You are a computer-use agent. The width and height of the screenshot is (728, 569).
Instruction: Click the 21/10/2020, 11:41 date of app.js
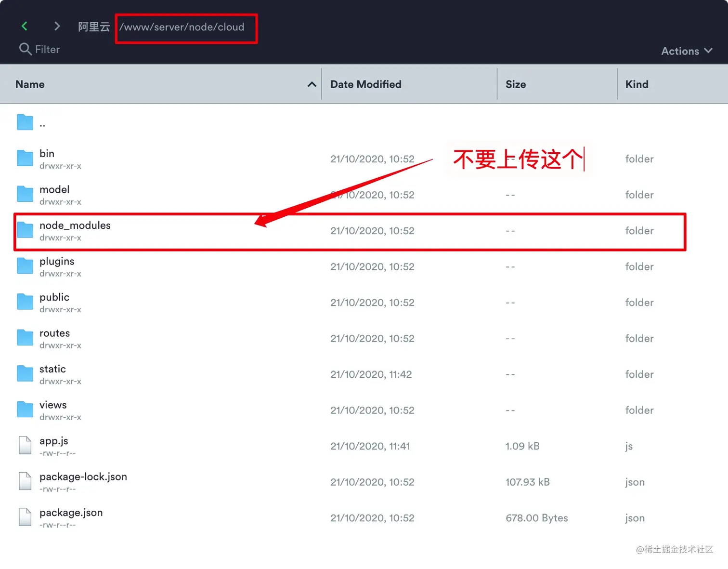point(370,446)
